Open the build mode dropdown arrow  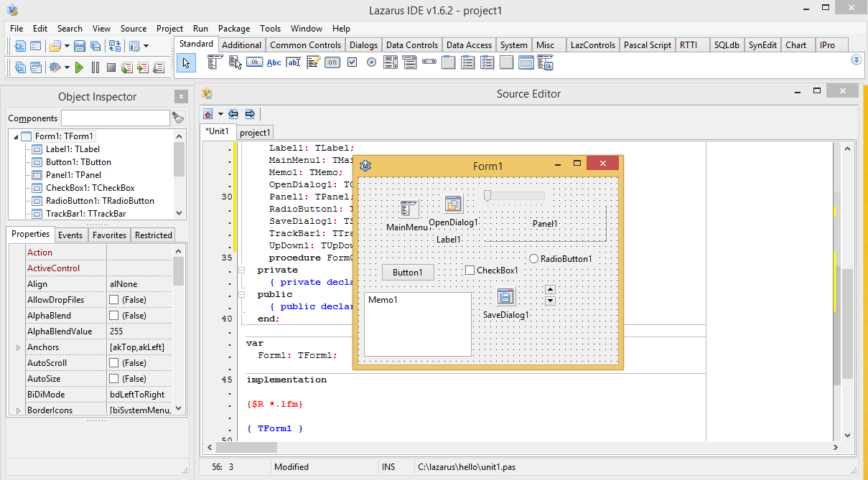point(146,46)
